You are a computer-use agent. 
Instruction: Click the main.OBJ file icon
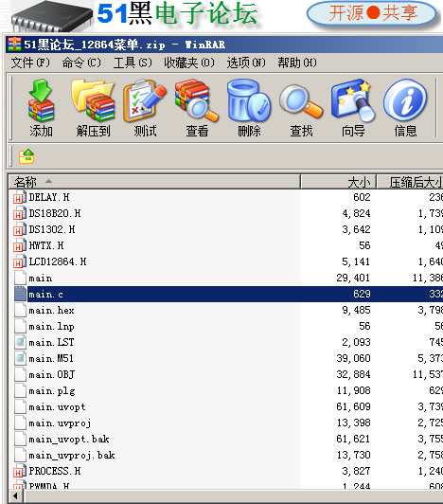point(20,374)
